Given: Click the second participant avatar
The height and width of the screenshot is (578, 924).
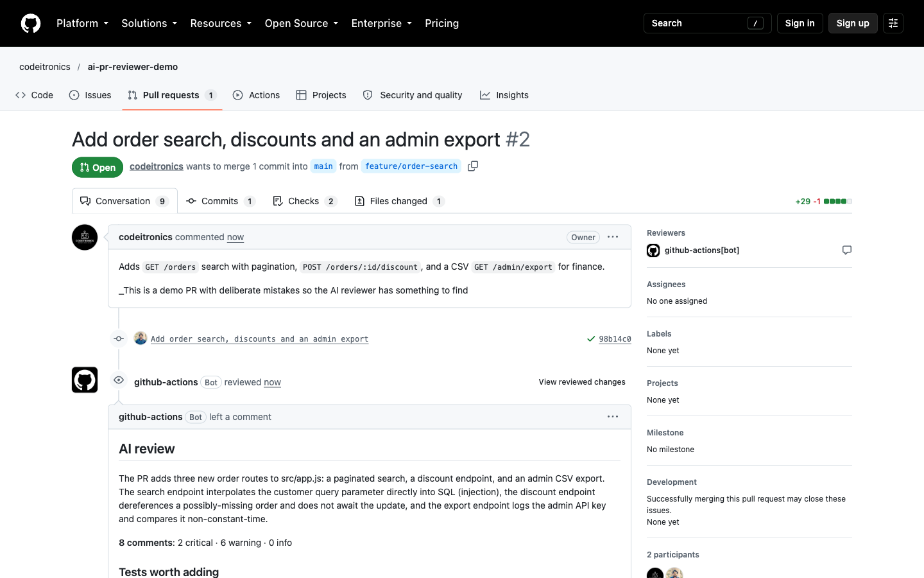Looking at the screenshot, I should [x=674, y=574].
